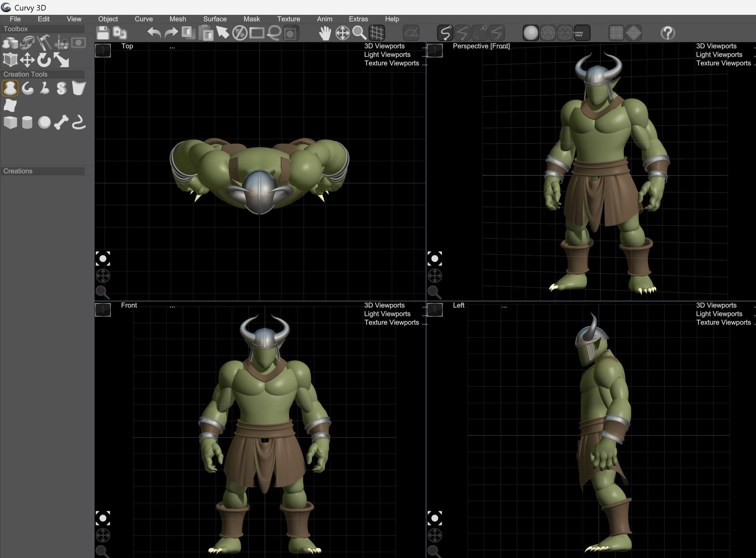Toggle the Curved Wires display
The image size is (756, 558).
coord(582,33)
